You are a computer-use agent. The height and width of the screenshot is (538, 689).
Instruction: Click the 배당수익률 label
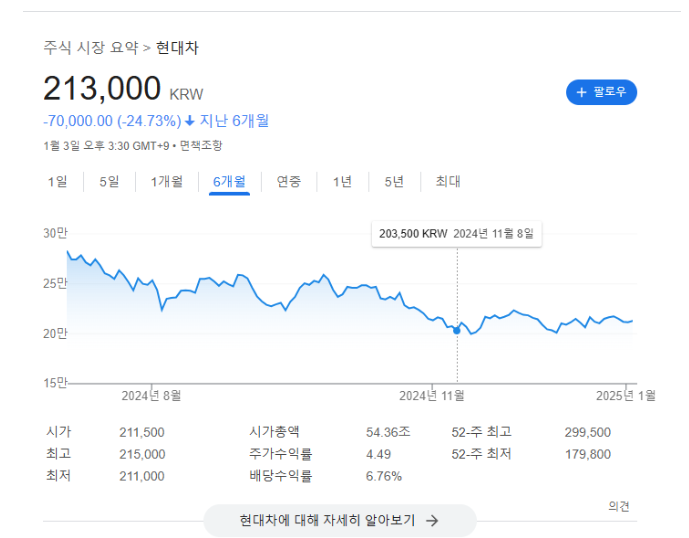pyautogui.click(x=280, y=476)
